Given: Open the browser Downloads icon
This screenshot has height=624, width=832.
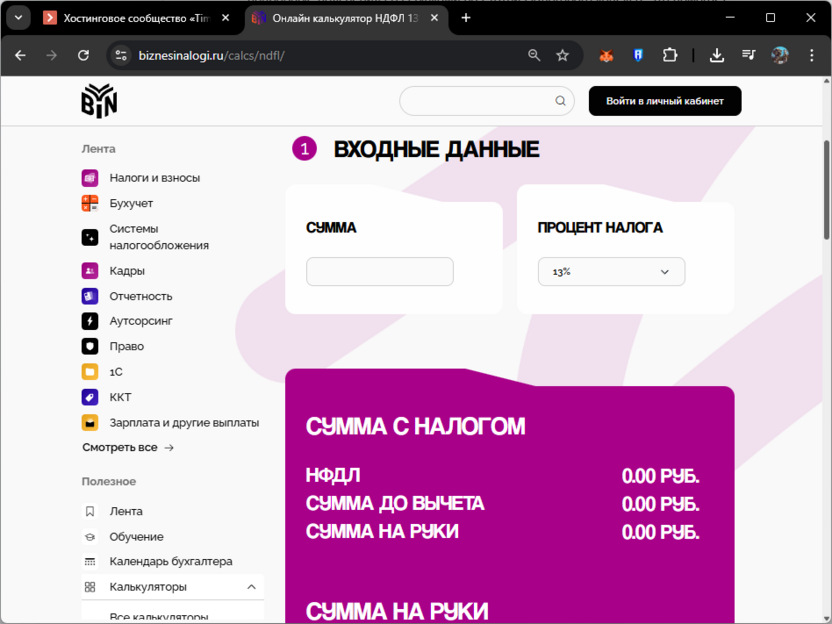Looking at the screenshot, I should point(717,55).
